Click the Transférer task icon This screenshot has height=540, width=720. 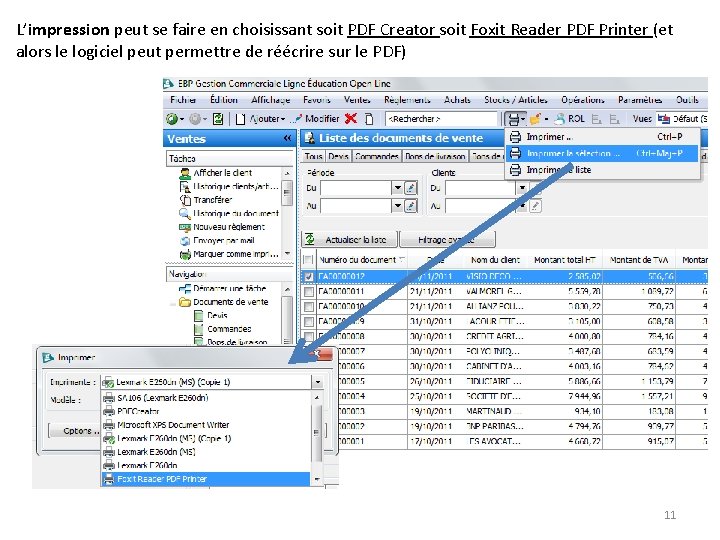(x=185, y=200)
